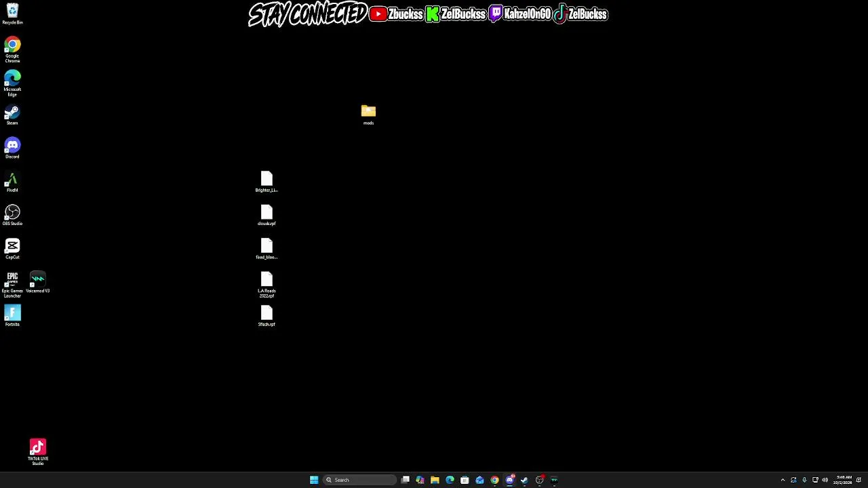Viewport: 868px width, 488px height.
Task: Launch Copilot from the taskbar
Action: click(x=420, y=480)
